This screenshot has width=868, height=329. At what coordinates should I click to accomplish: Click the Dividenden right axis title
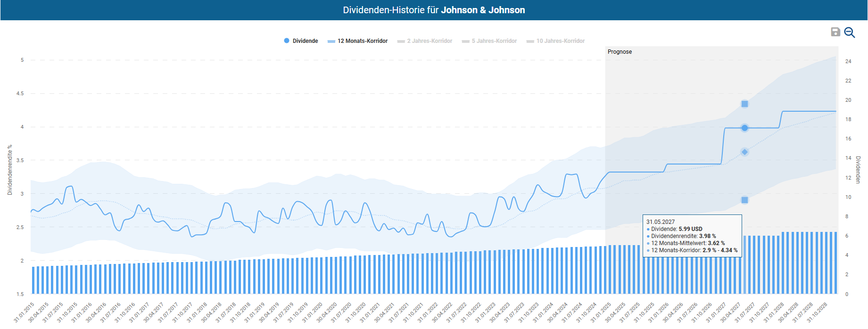coord(858,170)
